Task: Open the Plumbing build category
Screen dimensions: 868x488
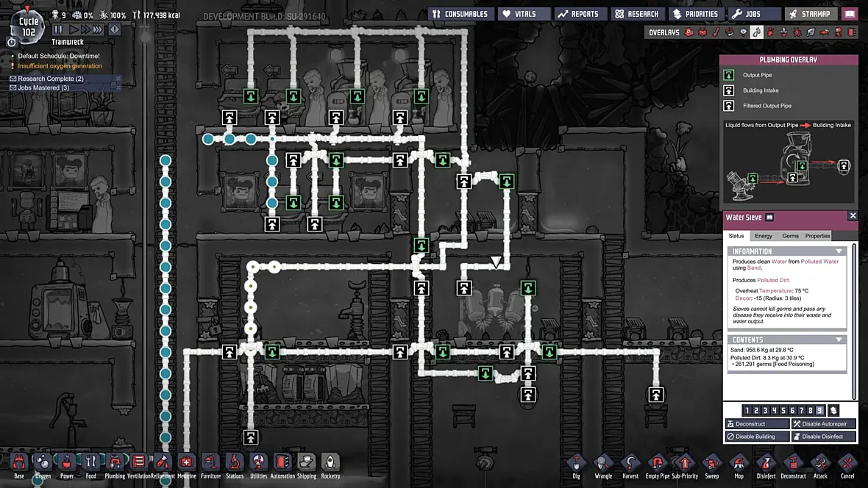Action: 115,465
